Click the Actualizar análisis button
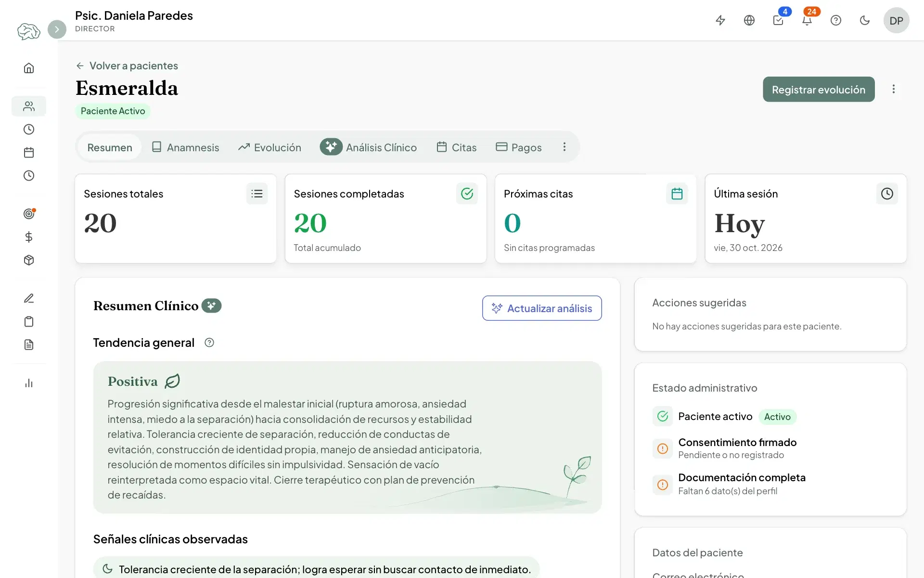Screen dimensions: 924x578 click(x=542, y=308)
